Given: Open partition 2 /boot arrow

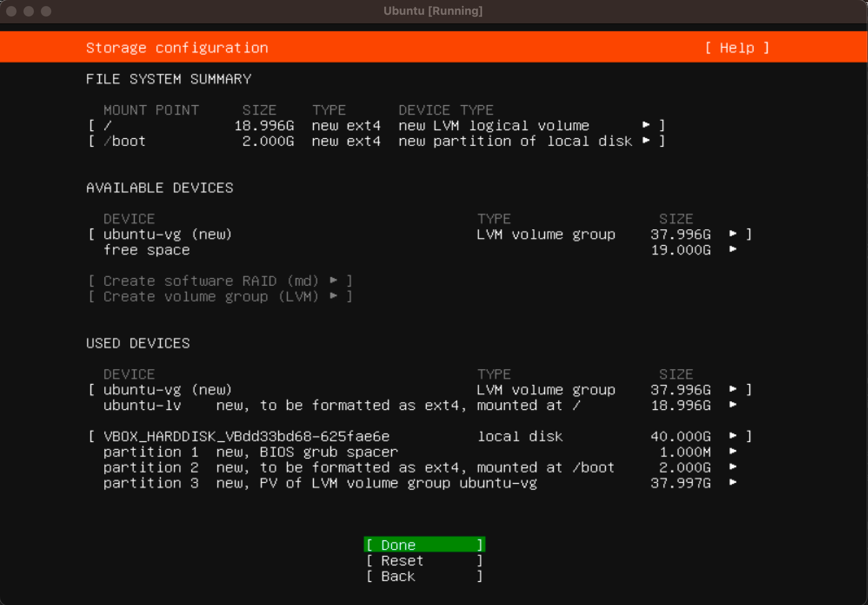Looking at the screenshot, I should (x=733, y=467).
